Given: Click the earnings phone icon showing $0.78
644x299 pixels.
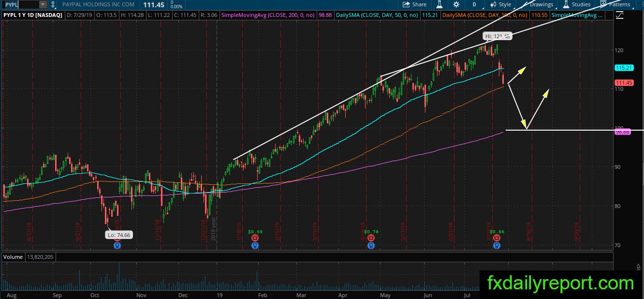Looking at the screenshot, I should (x=370, y=238).
